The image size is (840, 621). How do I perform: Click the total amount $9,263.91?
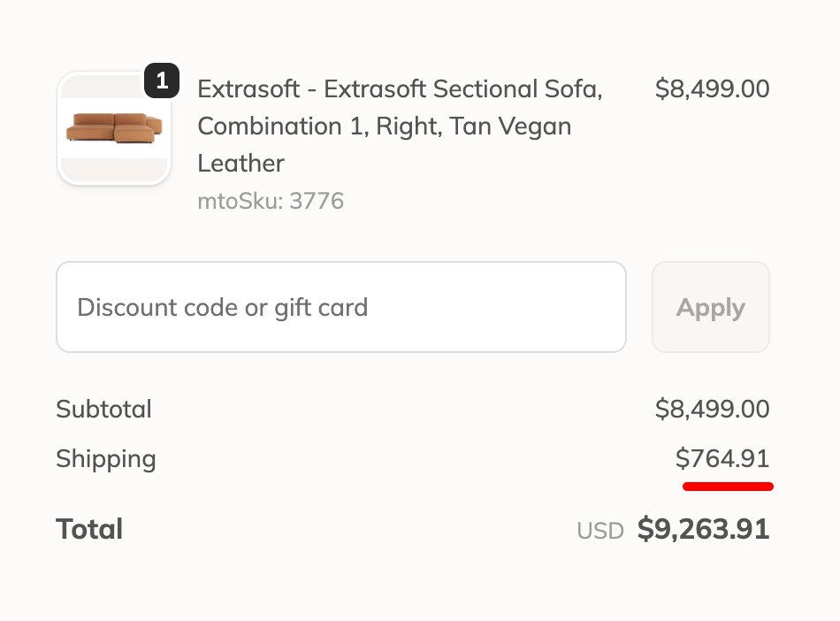pyautogui.click(x=703, y=530)
